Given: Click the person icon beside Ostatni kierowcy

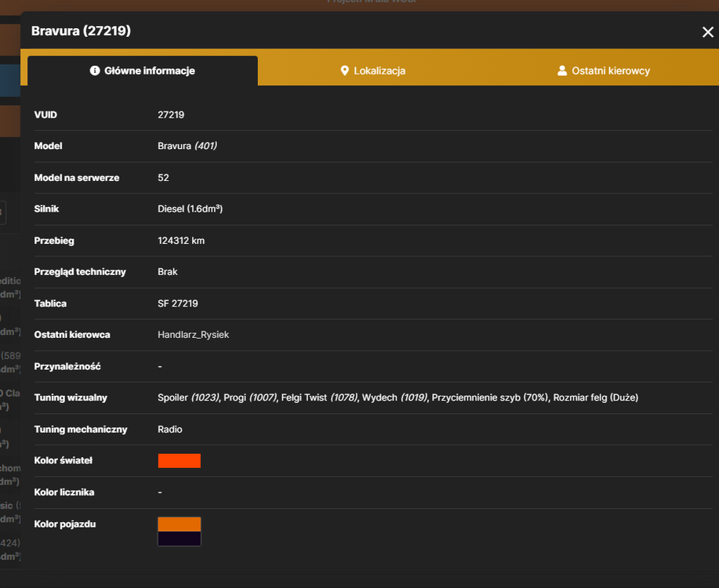Looking at the screenshot, I should (561, 71).
